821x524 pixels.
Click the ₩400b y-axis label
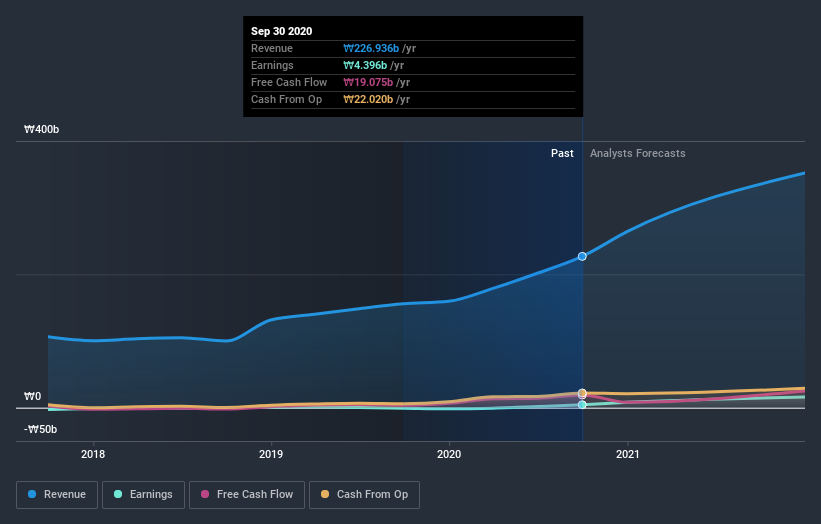(41, 129)
